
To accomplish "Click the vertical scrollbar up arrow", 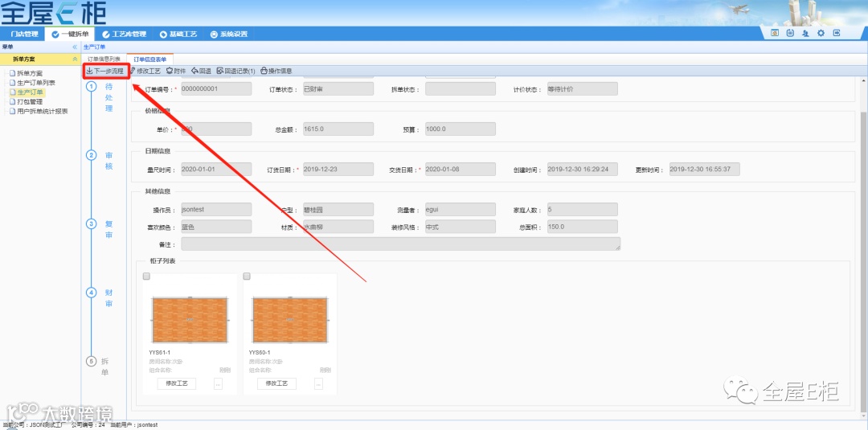I will pyautogui.click(x=864, y=81).
